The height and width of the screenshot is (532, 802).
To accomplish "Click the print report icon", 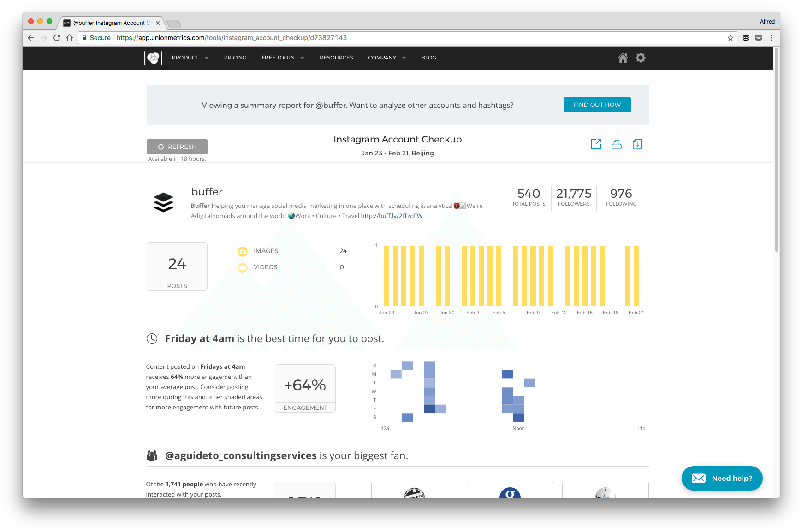I will coord(617,144).
